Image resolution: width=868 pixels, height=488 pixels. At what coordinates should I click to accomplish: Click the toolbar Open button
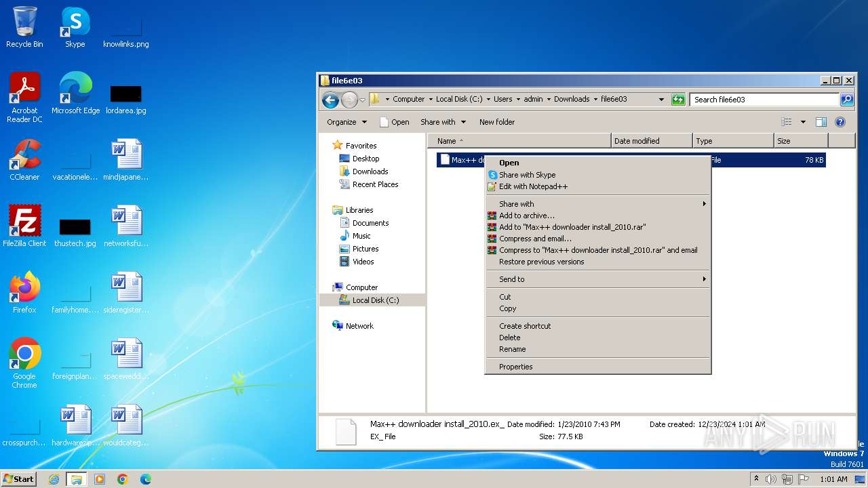pos(394,122)
